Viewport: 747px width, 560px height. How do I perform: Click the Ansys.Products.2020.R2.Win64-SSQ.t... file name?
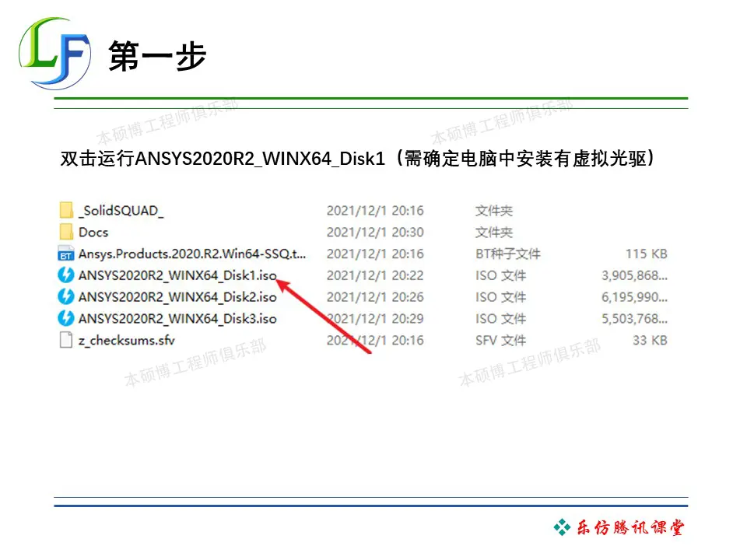pos(192,254)
